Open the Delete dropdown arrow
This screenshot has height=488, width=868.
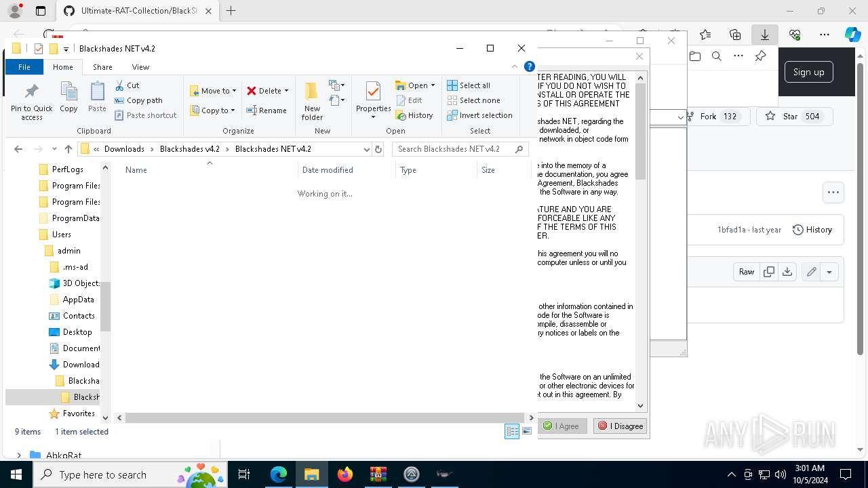pos(286,91)
